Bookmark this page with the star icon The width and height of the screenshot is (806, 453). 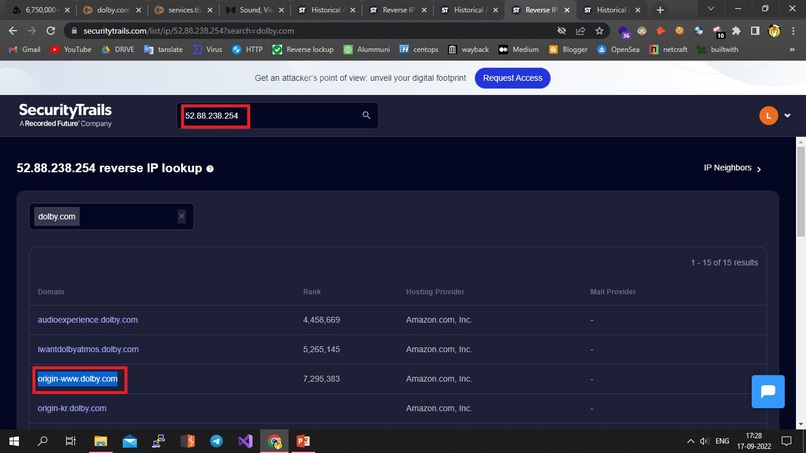[599, 31]
